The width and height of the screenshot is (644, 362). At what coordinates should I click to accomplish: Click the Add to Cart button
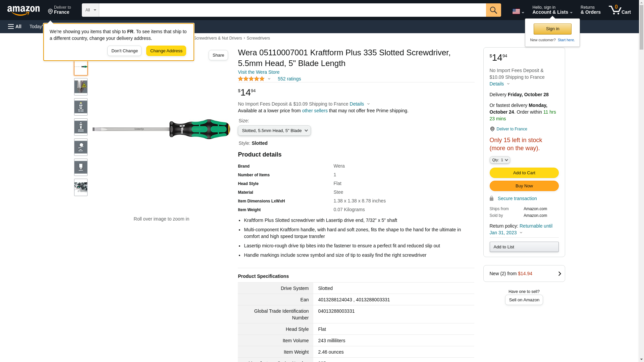[524, 173]
